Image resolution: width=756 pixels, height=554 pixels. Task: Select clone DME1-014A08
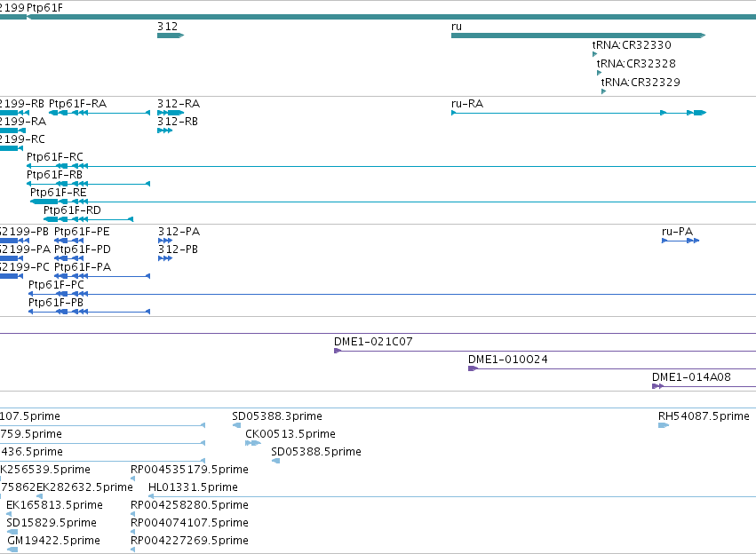pyautogui.click(x=704, y=386)
